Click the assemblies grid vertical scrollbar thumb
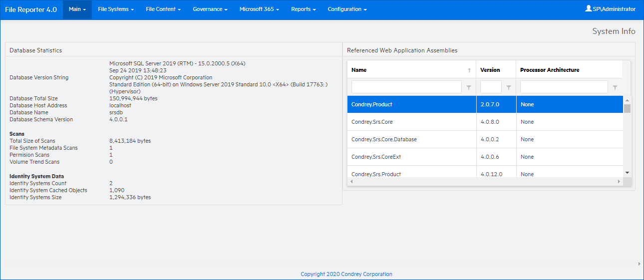This screenshot has width=644, height=280. (627, 109)
